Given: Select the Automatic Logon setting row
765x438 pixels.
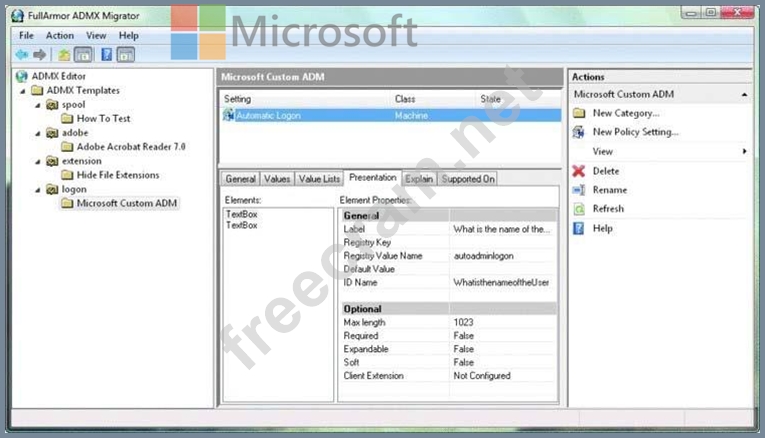Looking at the screenshot, I should 391,116.
